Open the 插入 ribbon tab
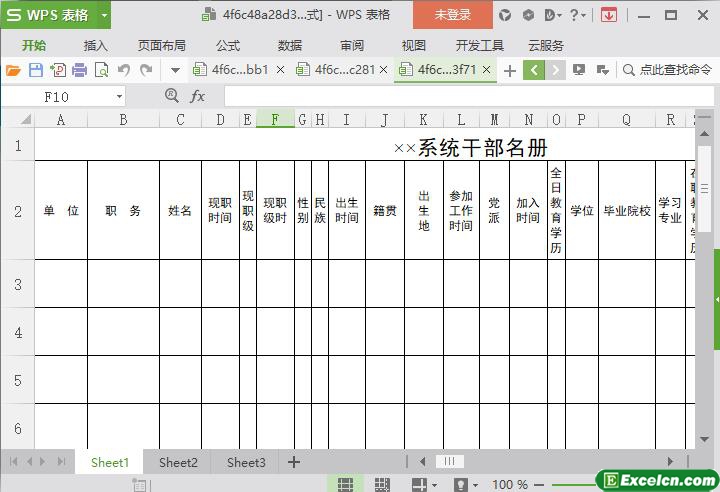 [x=96, y=45]
